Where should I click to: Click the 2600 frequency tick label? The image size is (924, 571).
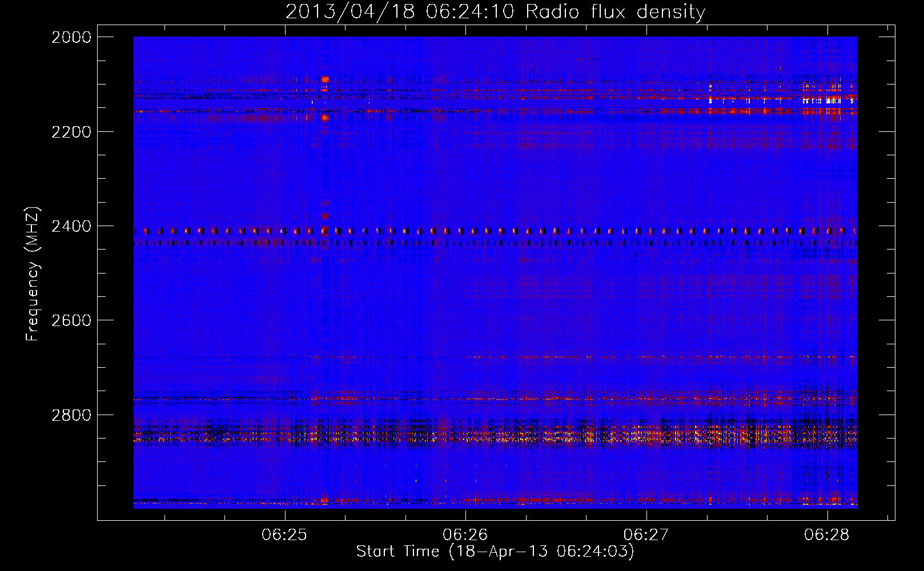click(x=71, y=320)
